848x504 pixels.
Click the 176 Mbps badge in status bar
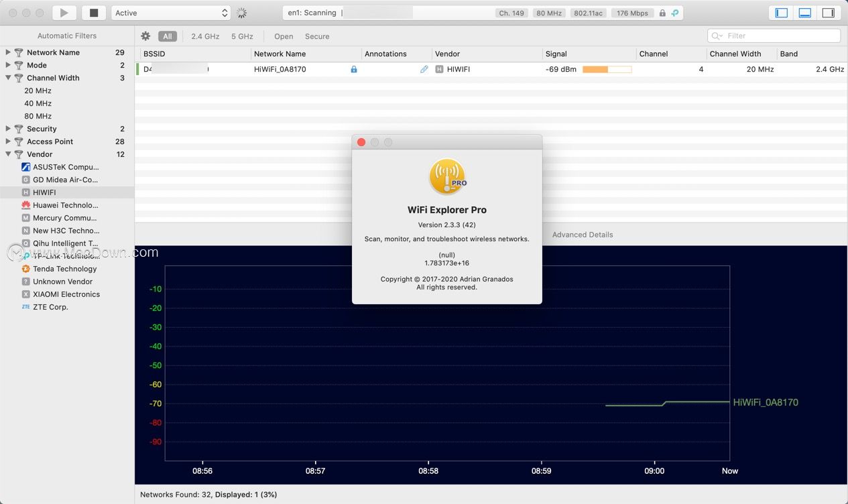633,13
